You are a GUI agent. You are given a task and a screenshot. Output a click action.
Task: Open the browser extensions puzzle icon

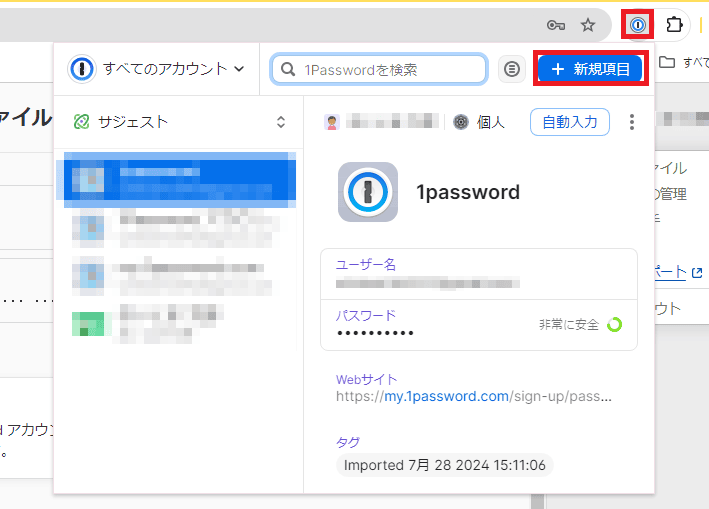(674, 24)
